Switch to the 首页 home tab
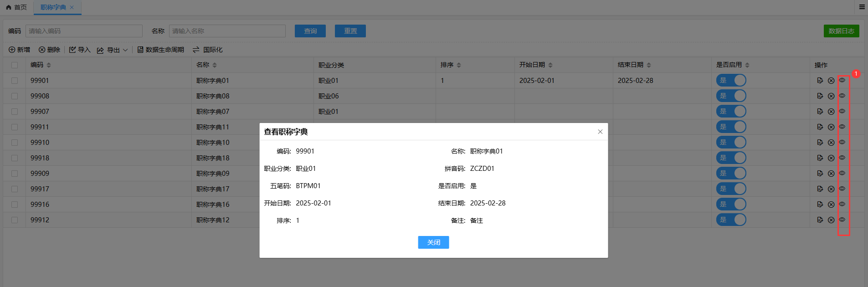This screenshot has height=287, width=868. click(16, 7)
